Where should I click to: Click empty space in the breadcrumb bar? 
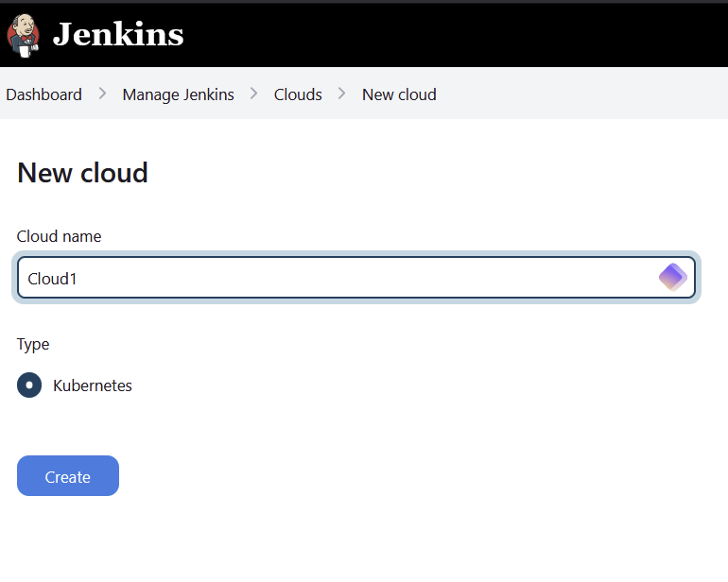(581, 94)
